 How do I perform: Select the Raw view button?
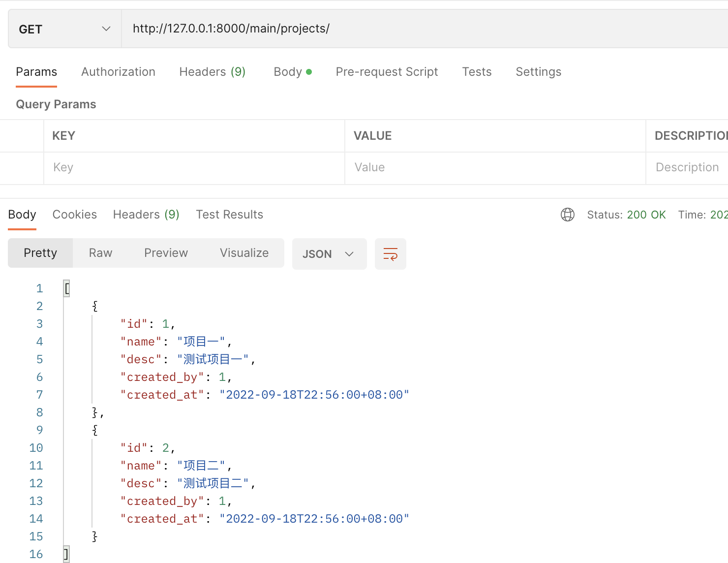[x=100, y=253]
